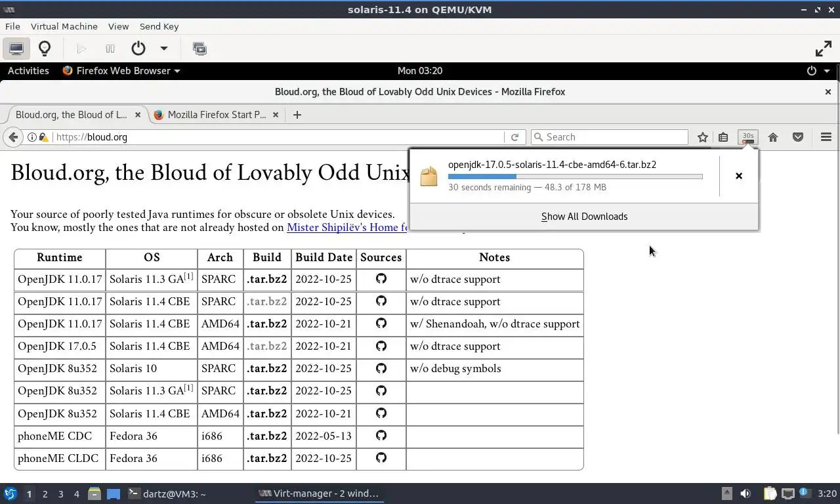
Task: Open the File menu
Action: click(12, 26)
